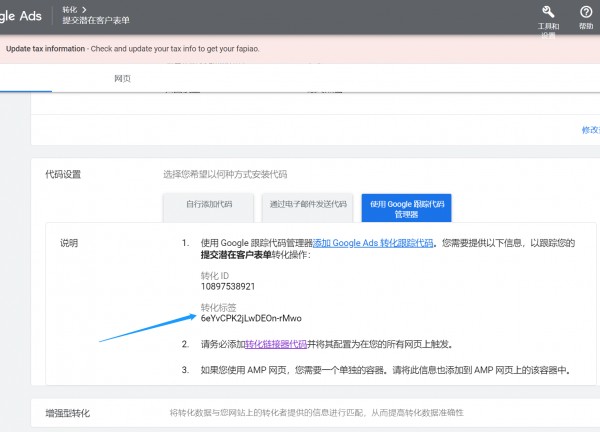Select the 自行添加代码 tab
Screen dimensions: 600x432
tap(209, 208)
